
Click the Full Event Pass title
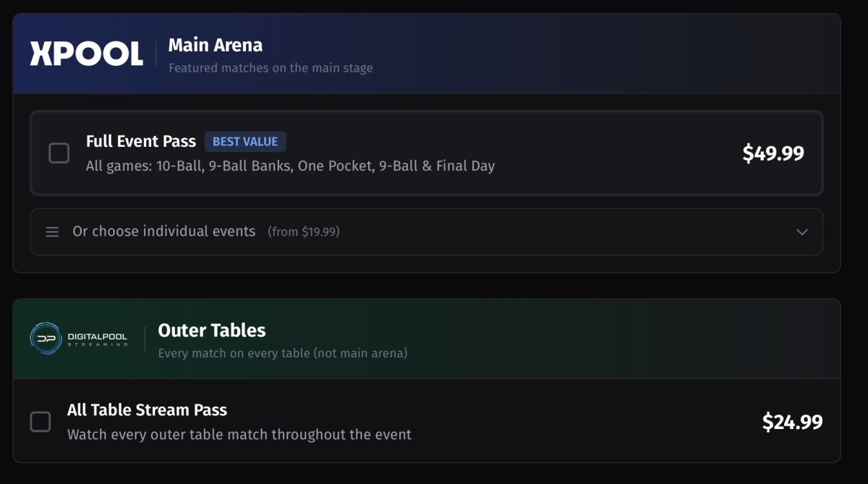141,142
